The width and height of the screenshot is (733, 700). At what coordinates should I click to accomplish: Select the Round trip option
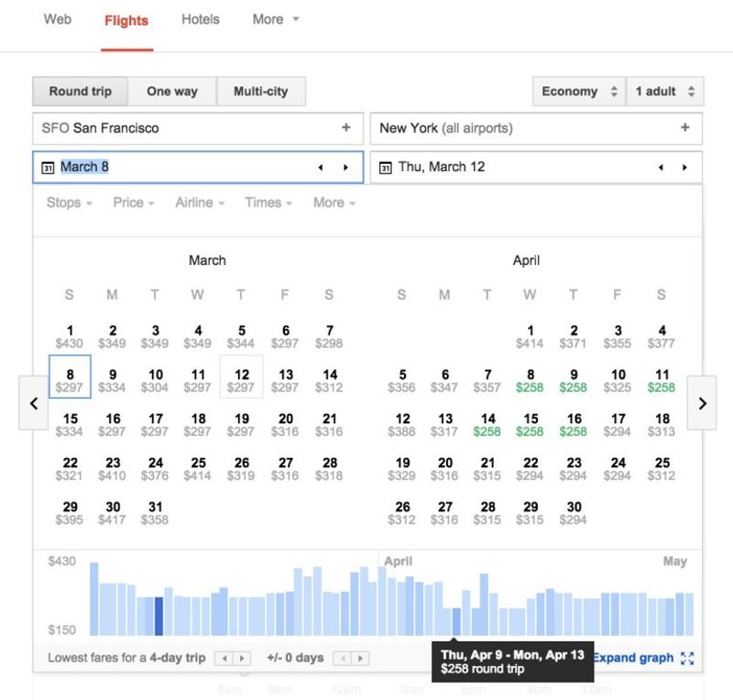tap(80, 92)
